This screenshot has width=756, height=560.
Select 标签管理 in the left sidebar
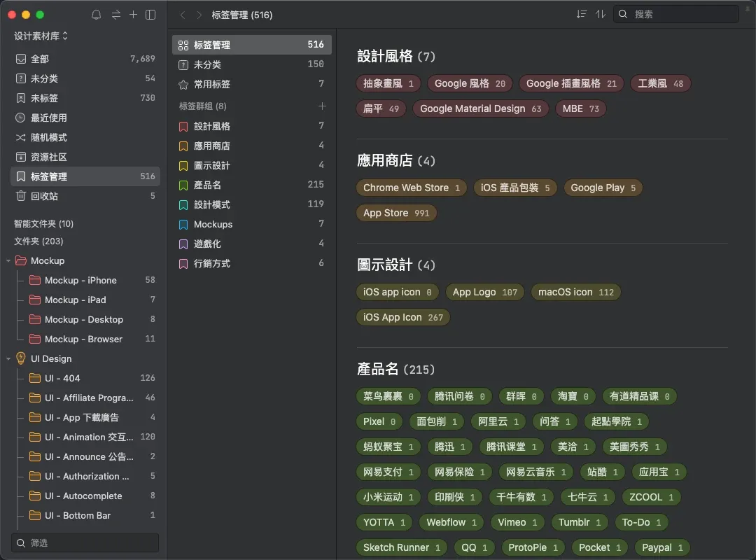coord(85,176)
